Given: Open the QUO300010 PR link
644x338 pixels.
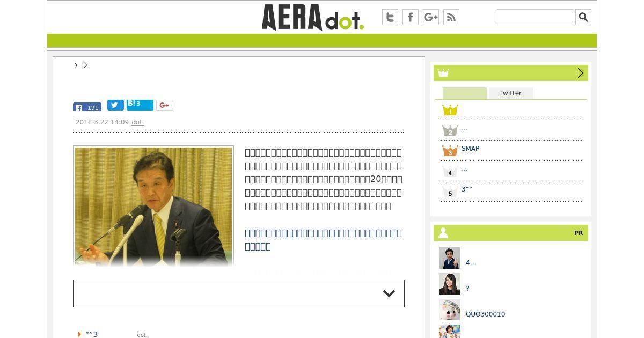Looking at the screenshot, I should pyautogui.click(x=485, y=314).
